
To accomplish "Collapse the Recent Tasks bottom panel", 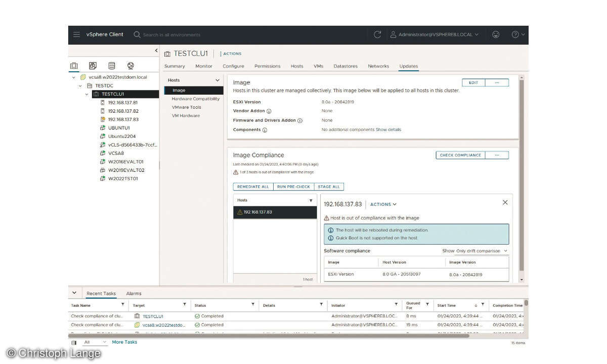I will click(74, 293).
